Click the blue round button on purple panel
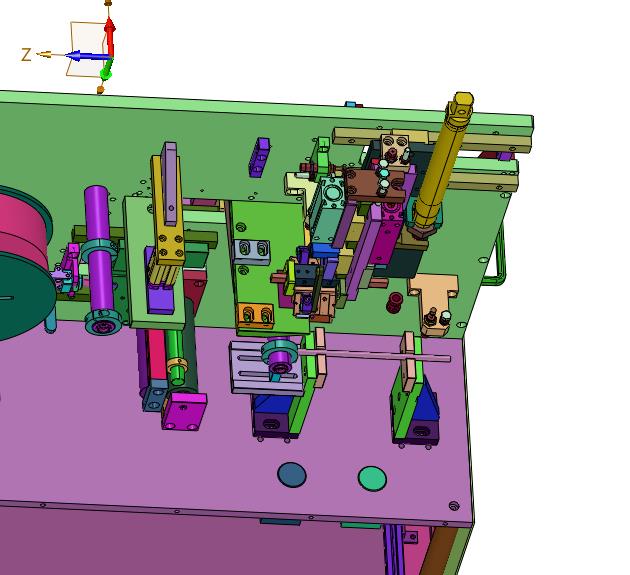 pos(292,475)
